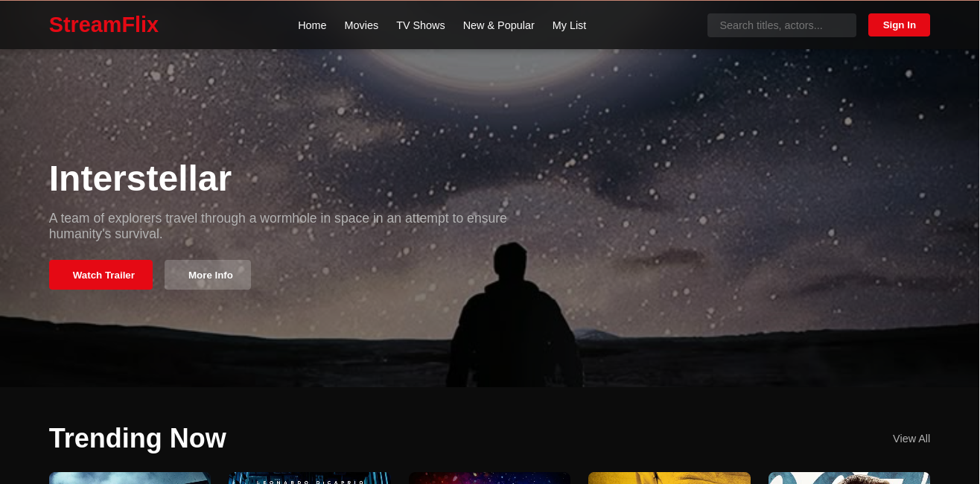Open the Movies section
980x484 pixels.
[361, 25]
